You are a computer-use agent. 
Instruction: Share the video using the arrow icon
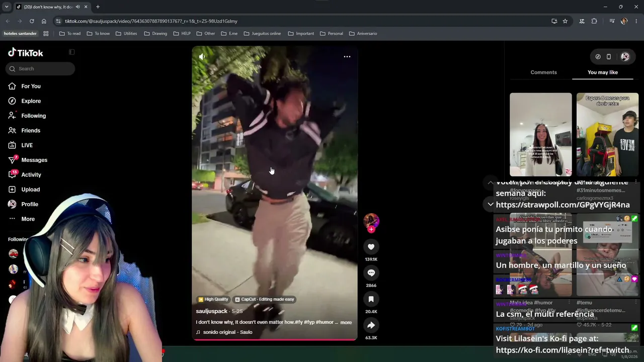click(371, 325)
